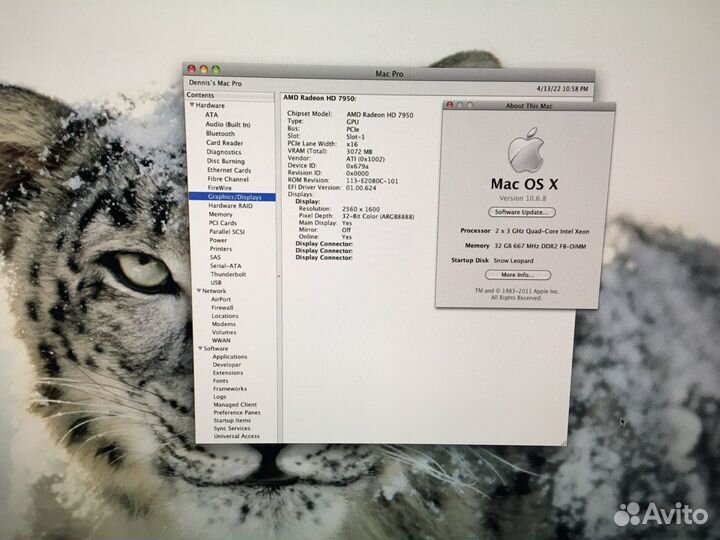Screen dimensions: 720x540
Task: Show Extensions list
Action: 228,373
